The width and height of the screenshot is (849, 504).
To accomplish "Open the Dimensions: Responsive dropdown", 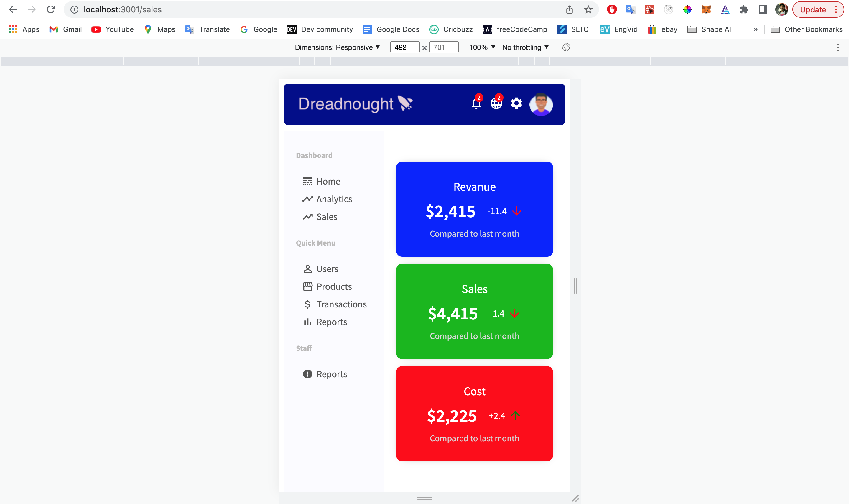I will point(336,47).
